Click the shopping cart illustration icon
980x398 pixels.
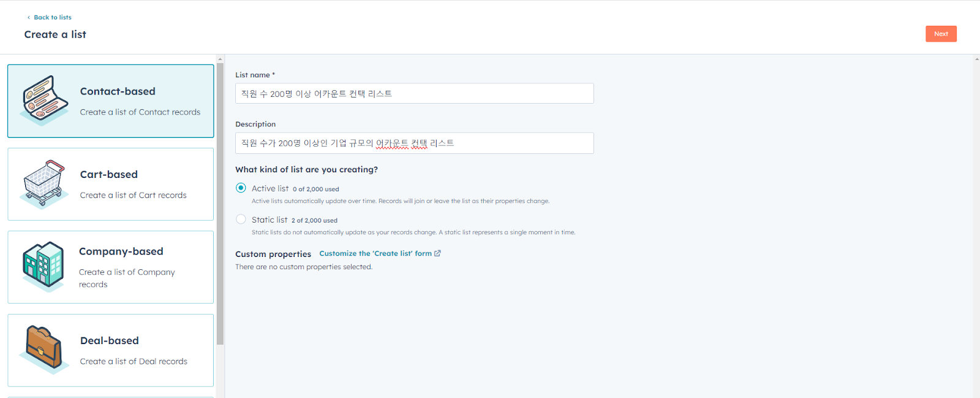pos(45,184)
